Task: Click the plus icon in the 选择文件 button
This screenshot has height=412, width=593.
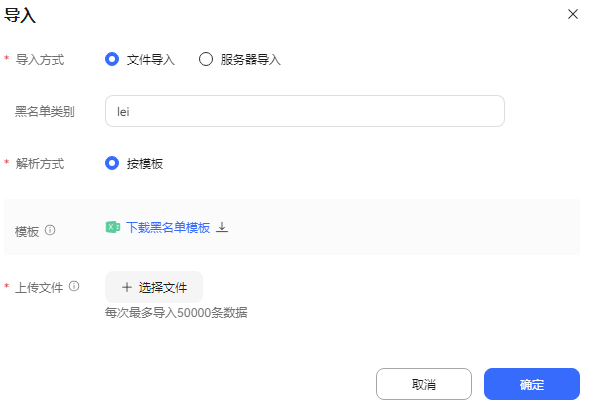Action: click(x=127, y=287)
